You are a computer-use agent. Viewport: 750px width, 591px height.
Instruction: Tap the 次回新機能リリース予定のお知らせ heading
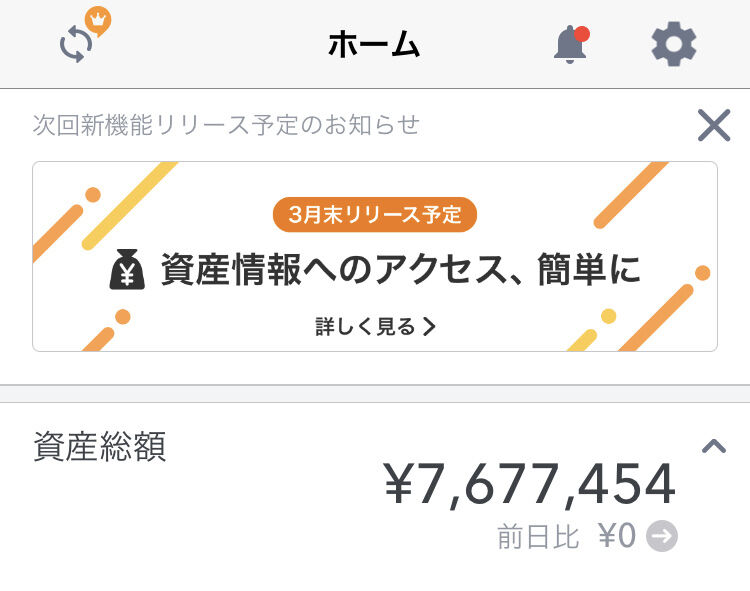coord(226,125)
